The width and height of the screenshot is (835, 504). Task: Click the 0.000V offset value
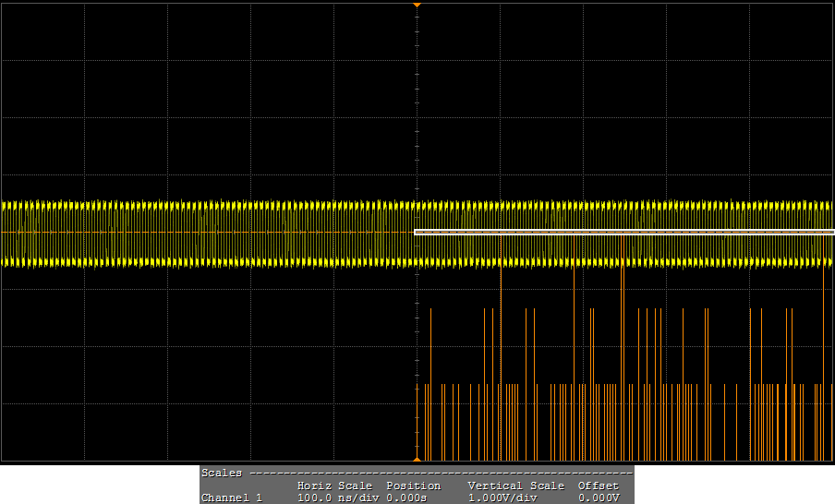point(598,498)
